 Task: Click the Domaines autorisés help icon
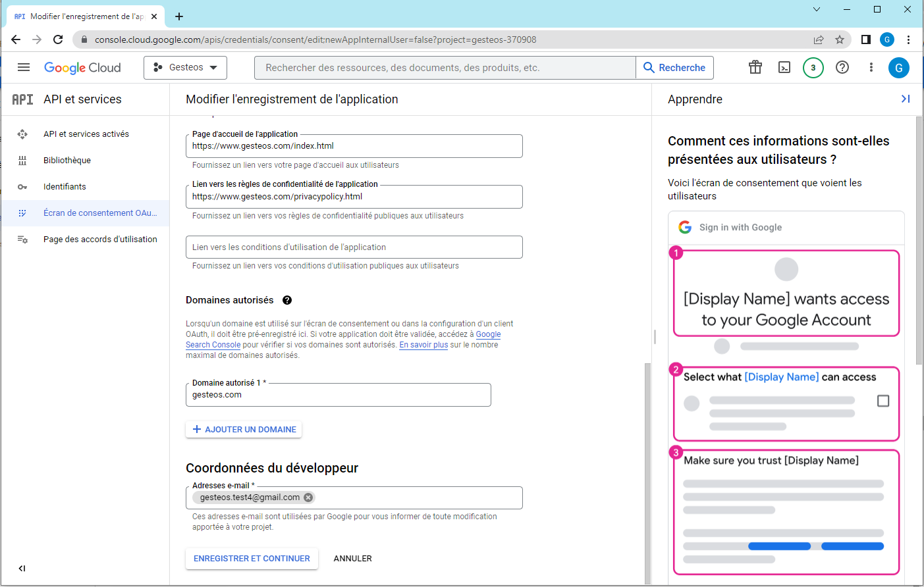click(x=287, y=300)
